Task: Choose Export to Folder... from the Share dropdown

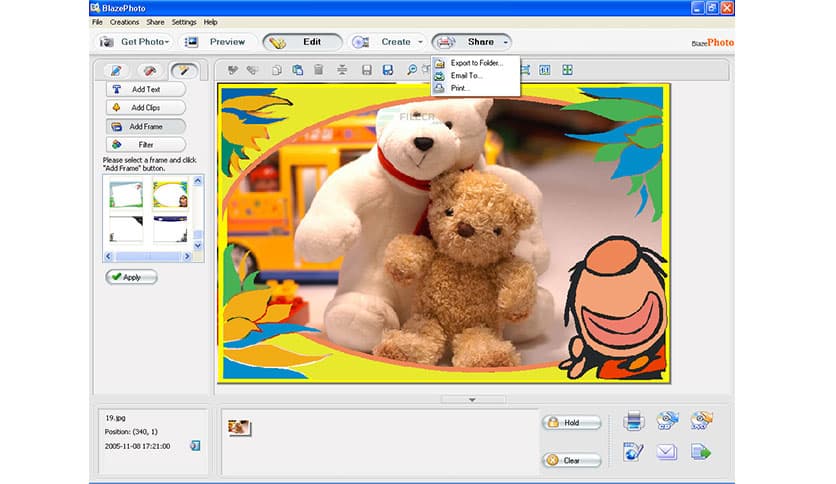Action: tap(476, 63)
